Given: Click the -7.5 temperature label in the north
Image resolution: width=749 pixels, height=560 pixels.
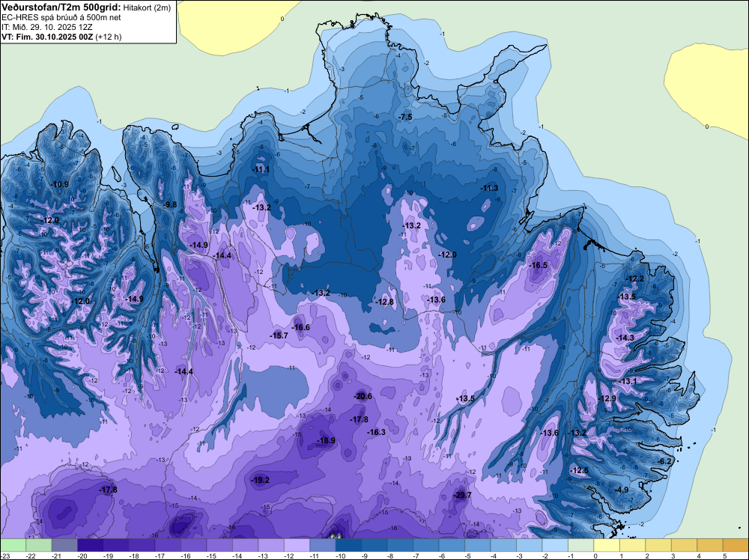Looking at the screenshot, I should pos(405,117).
